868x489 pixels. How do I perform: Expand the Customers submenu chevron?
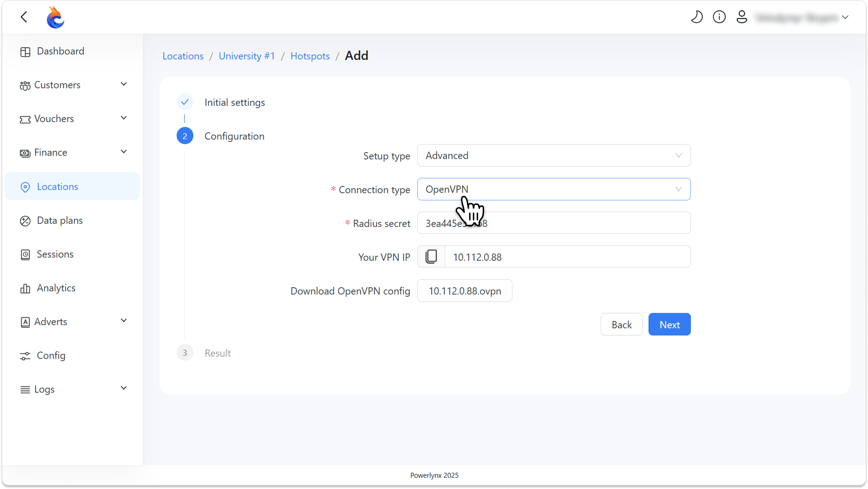[124, 84]
